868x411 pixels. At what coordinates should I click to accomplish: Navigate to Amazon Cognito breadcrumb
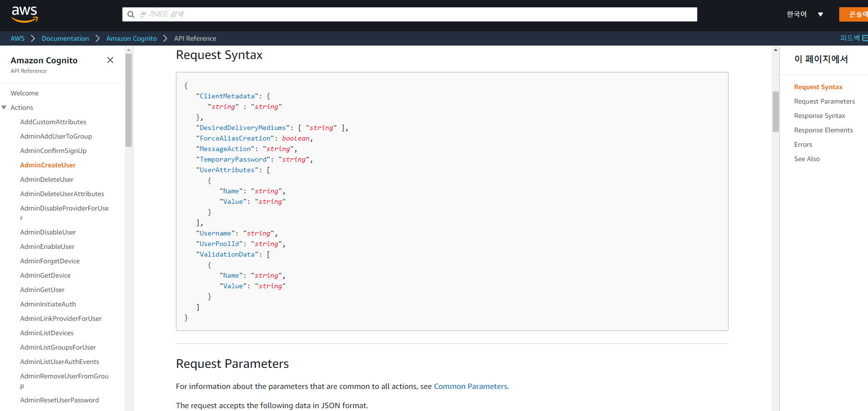(131, 38)
